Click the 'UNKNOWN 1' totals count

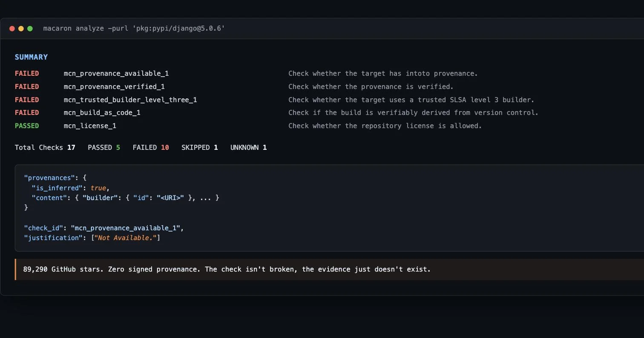pyautogui.click(x=249, y=148)
